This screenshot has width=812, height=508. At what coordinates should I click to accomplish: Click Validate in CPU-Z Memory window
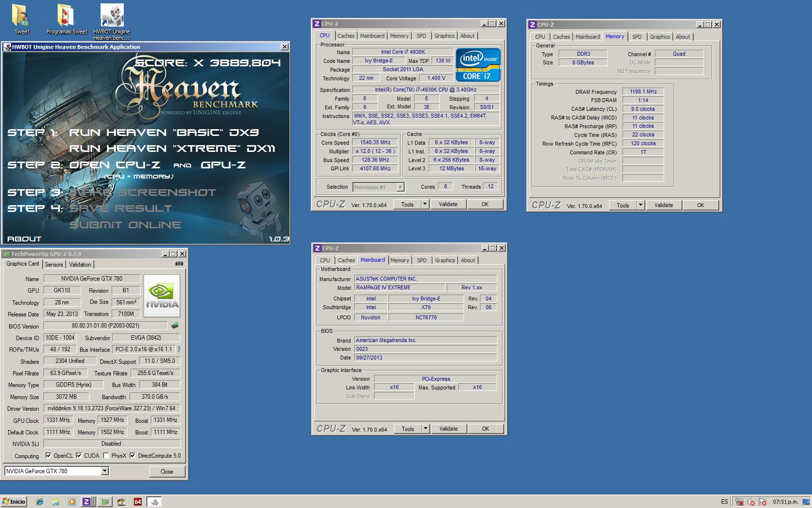click(x=664, y=205)
